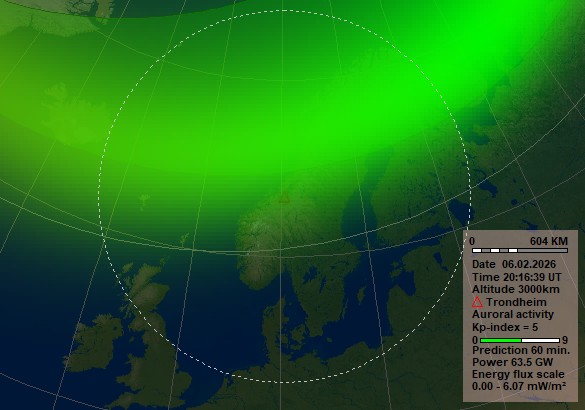The width and height of the screenshot is (585, 410).
Task: Click the '0.00 - 6.07 mW/m²' value
Action: point(519,386)
